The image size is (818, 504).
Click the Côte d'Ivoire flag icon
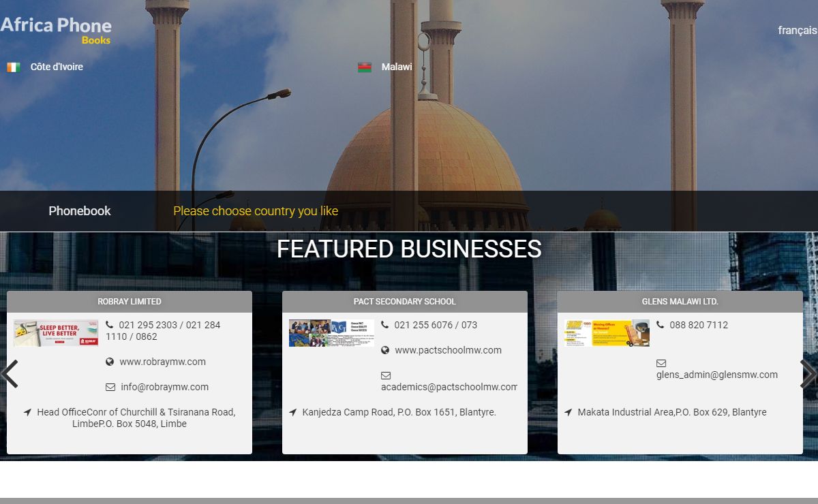pyautogui.click(x=14, y=67)
